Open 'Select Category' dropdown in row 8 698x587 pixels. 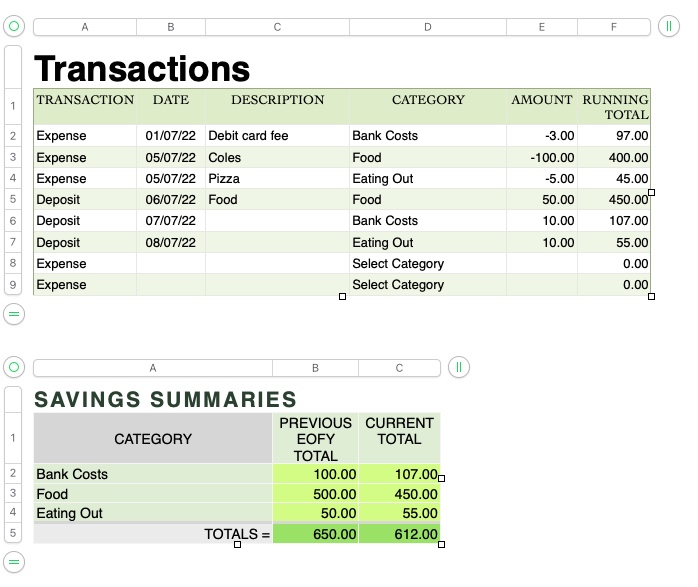point(428,263)
